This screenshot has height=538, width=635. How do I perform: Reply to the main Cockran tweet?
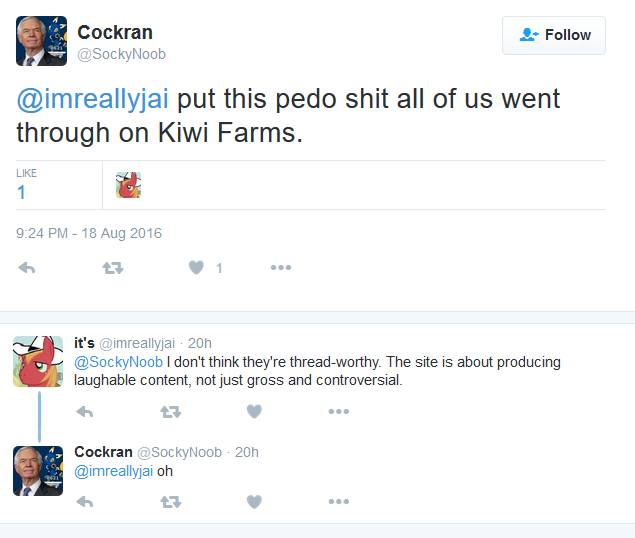click(27, 268)
